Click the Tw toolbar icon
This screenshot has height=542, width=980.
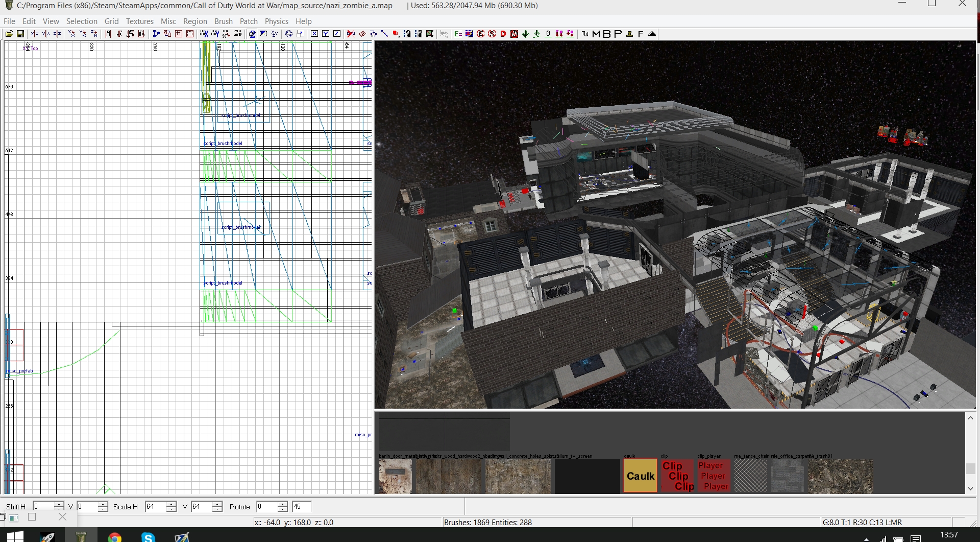(585, 34)
